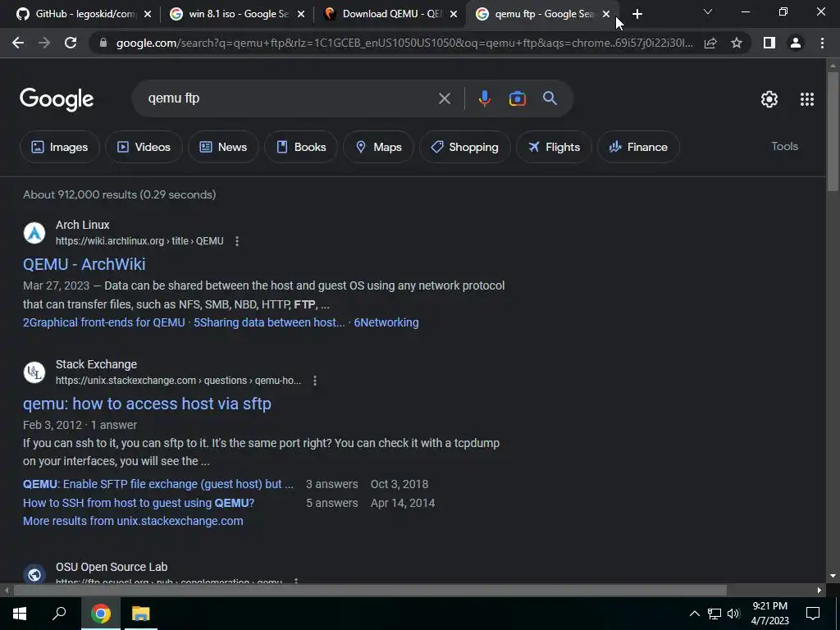The width and height of the screenshot is (840, 630).
Task: Open options for Stack Exchange result
Action: (315, 381)
